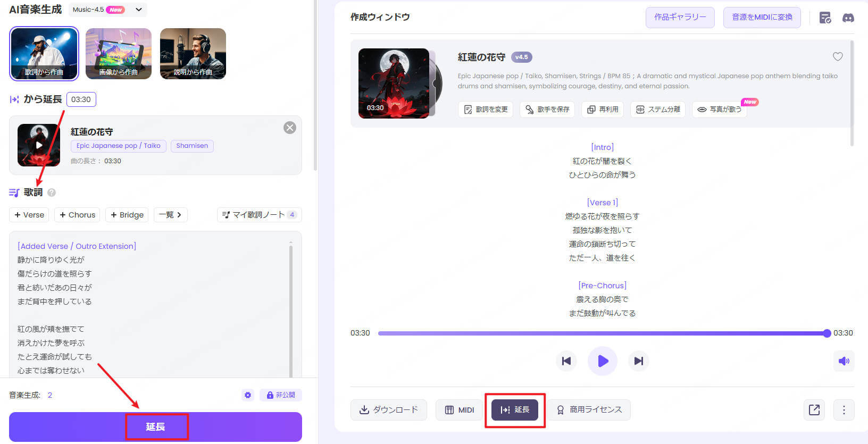Viewport: 868px width, 444px height.
Task: Click the 商用ライセンス button
Action: [x=589, y=410]
